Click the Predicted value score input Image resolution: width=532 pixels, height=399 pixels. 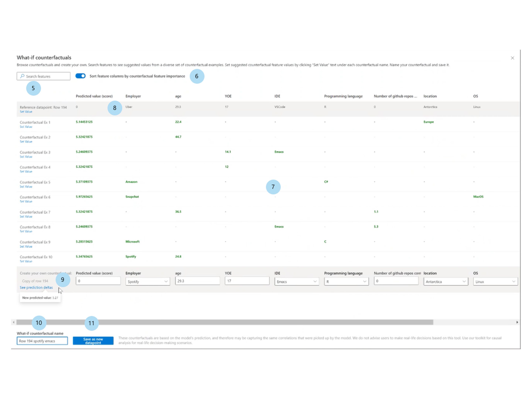tap(98, 281)
